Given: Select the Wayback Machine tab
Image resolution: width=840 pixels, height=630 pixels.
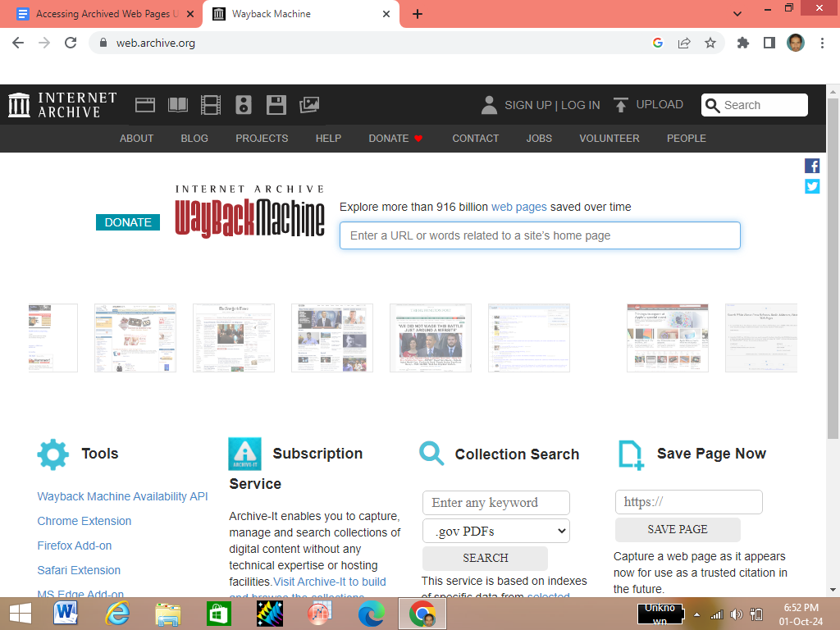Looking at the screenshot, I should coord(301,14).
